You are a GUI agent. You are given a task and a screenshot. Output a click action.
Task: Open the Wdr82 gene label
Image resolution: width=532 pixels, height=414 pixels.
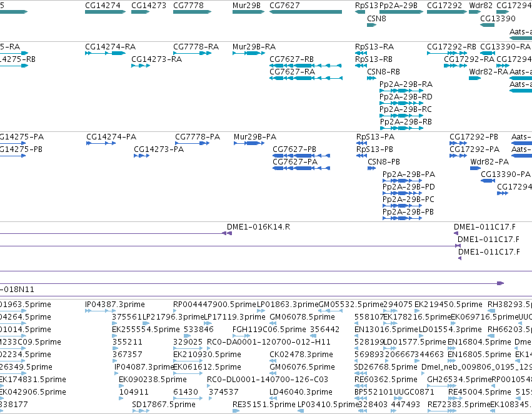481,6
